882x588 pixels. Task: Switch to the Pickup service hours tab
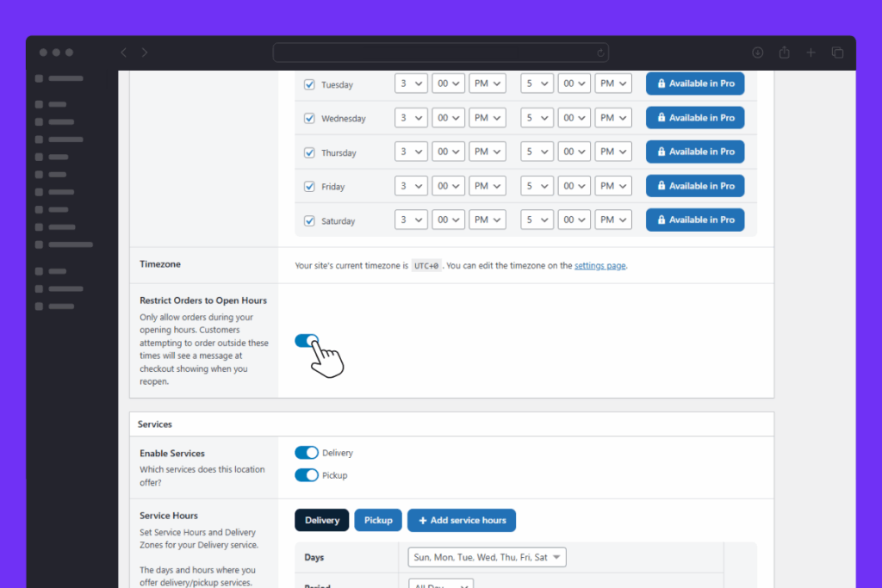[x=377, y=520]
